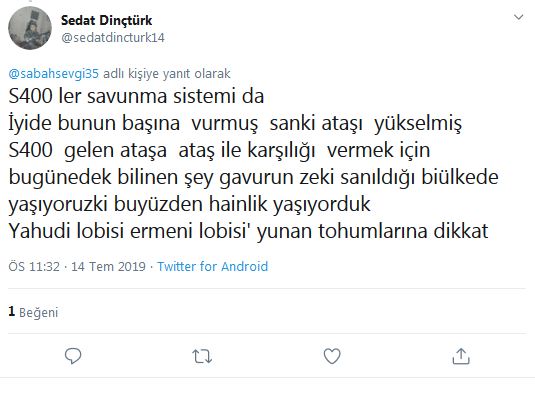Open Sedat Dinçtürk's profile picture

tap(30, 28)
